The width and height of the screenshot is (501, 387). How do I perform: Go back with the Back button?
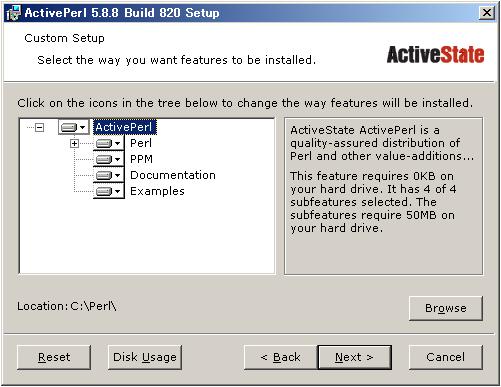280,357
